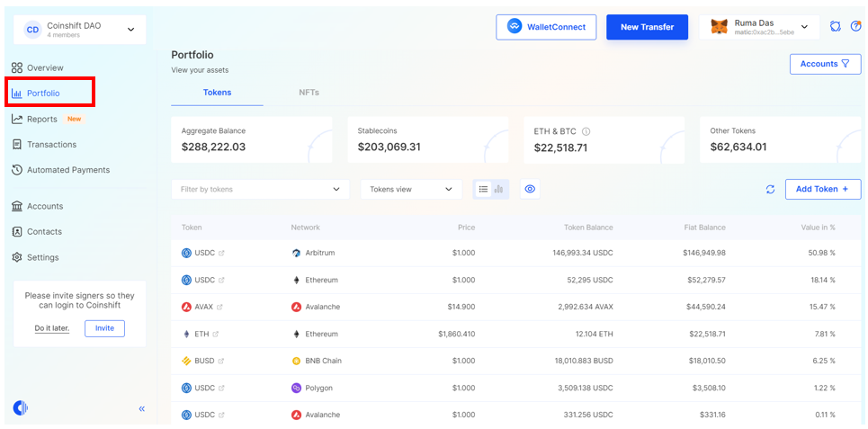868x429 pixels.
Task: Click the circular icon left of help
Action: [x=835, y=27]
